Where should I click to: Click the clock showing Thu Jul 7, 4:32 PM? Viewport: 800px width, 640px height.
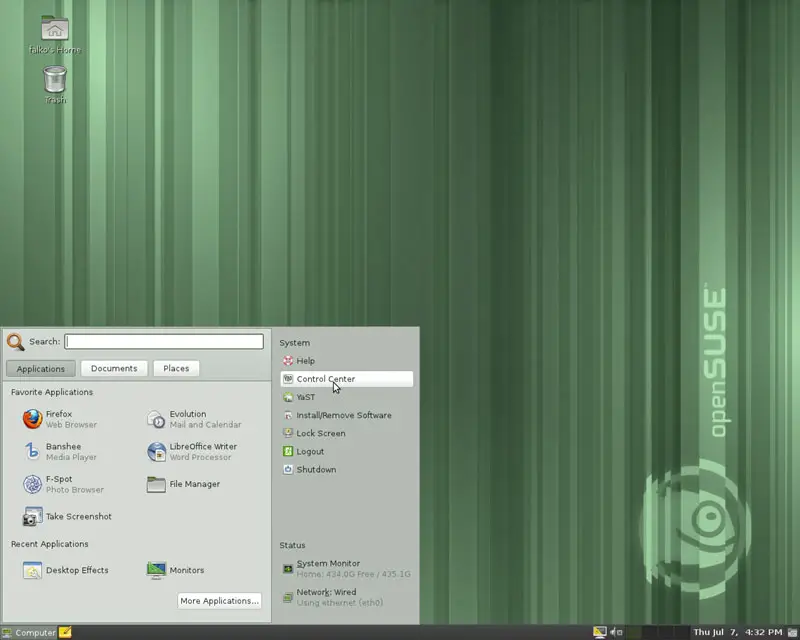click(x=737, y=632)
